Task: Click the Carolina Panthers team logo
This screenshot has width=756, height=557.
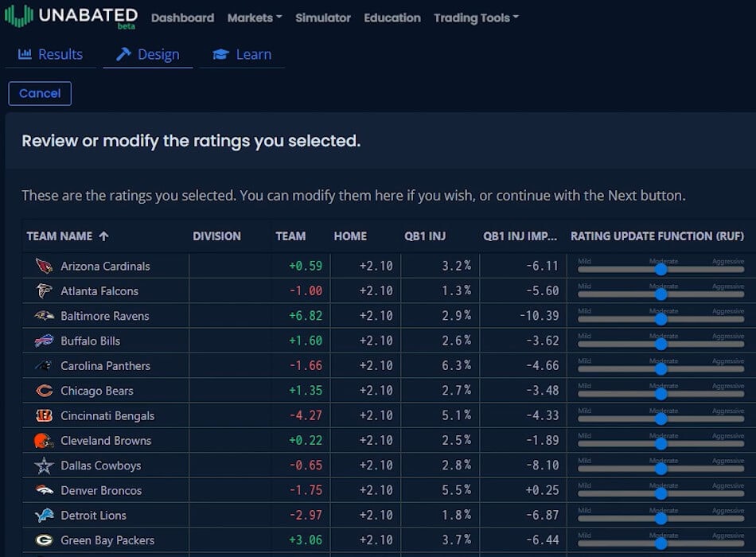Action: (x=44, y=365)
